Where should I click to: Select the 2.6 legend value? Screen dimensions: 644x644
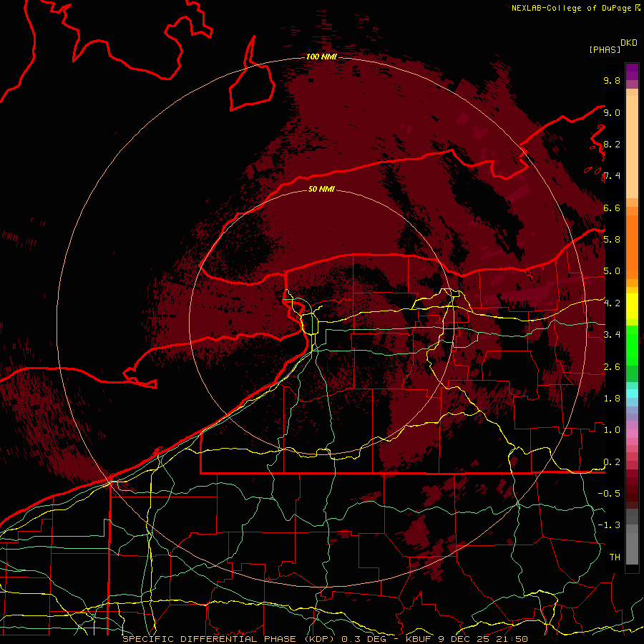pos(612,366)
